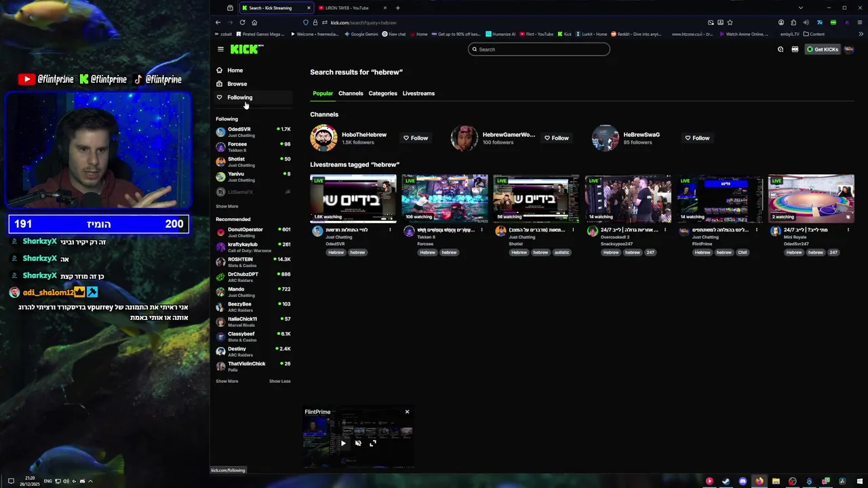Open ROSHTEIN in Recommended list
Screen dimensions: 868x488
point(253,262)
